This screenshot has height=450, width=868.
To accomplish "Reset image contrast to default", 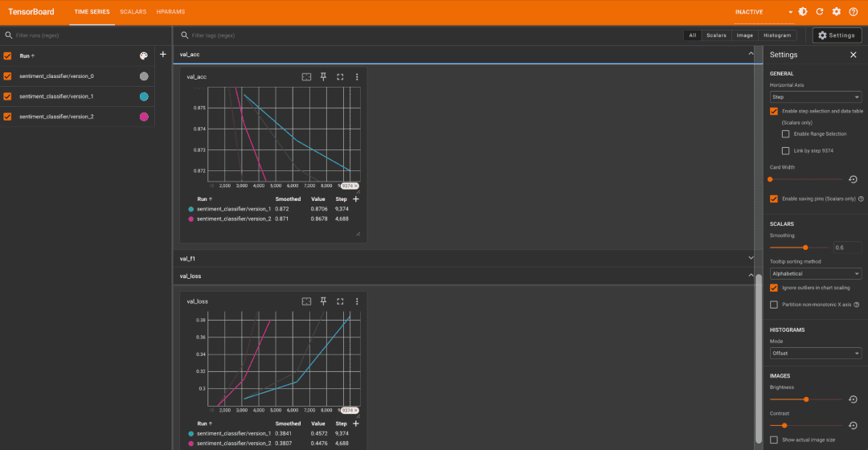I will (853, 426).
